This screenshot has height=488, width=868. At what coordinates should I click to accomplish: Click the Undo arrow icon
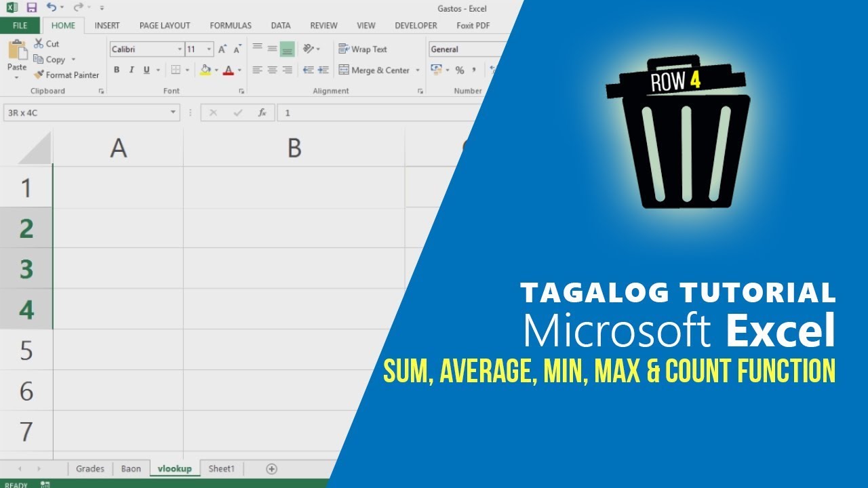pyautogui.click(x=51, y=7)
